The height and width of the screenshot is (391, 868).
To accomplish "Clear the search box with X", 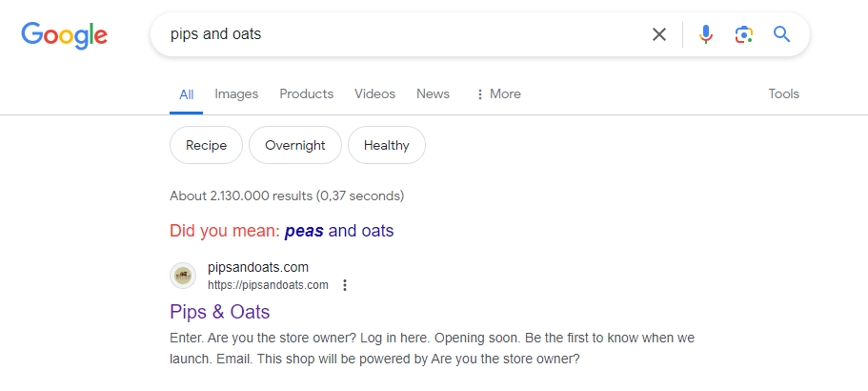I will pyautogui.click(x=659, y=34).
